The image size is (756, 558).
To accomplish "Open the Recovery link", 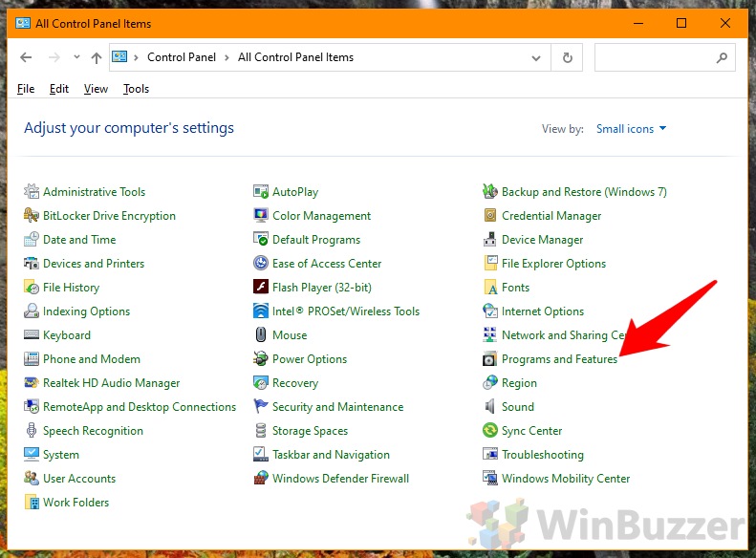I will [295, 383].
